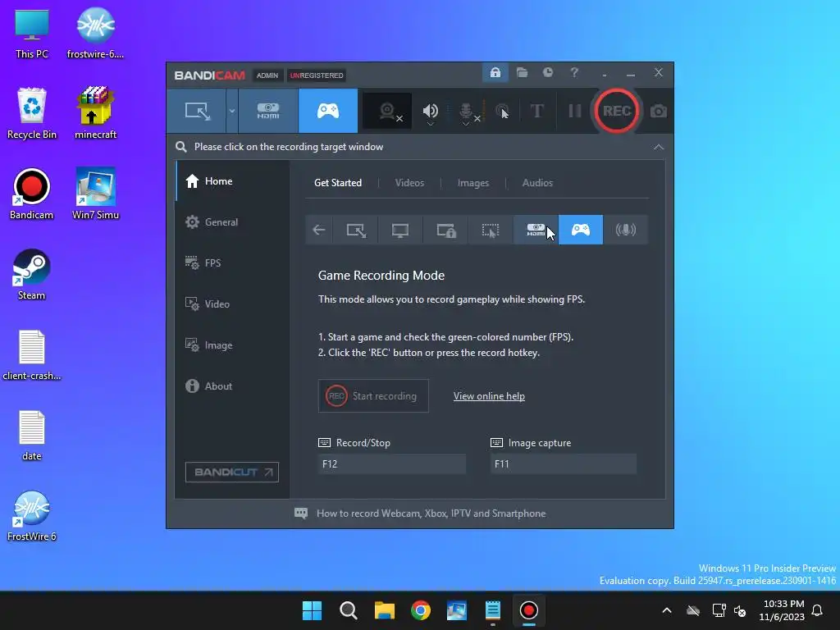Select Bandicam desktop shortcut
840x630 pixels.
coord(32,194)
